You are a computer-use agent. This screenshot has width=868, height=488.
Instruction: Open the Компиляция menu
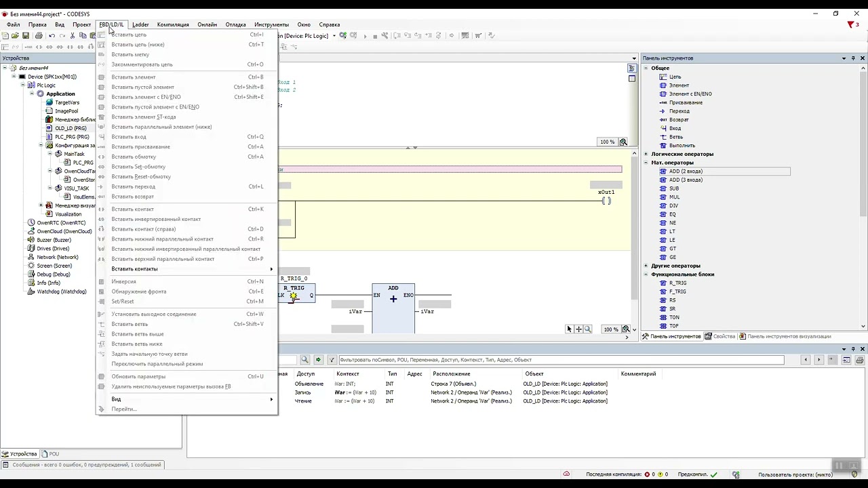[x=173, y=24]
